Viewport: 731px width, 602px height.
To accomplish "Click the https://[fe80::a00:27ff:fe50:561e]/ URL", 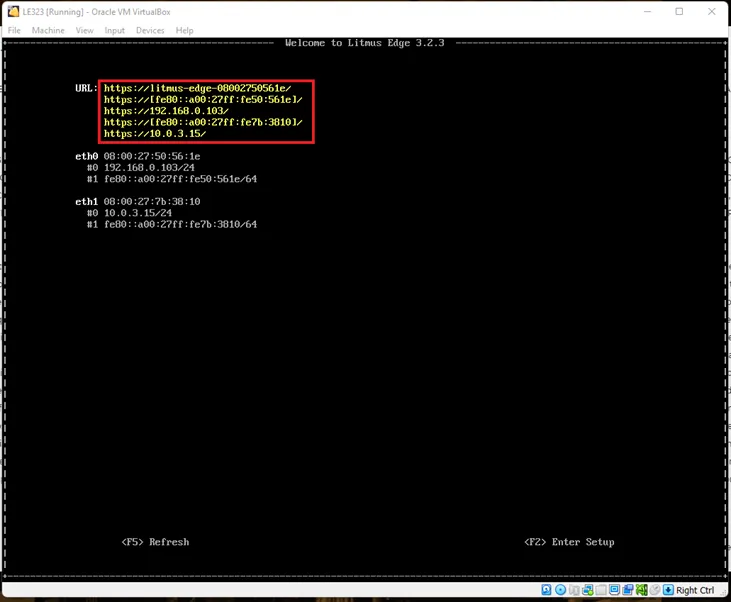I will point(203,99).
